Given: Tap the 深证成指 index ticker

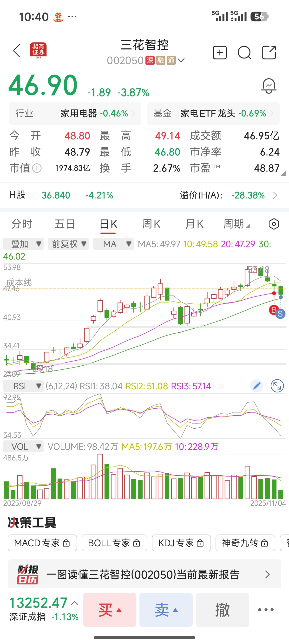Looking at the screenshot, I should tap(44, 609).
